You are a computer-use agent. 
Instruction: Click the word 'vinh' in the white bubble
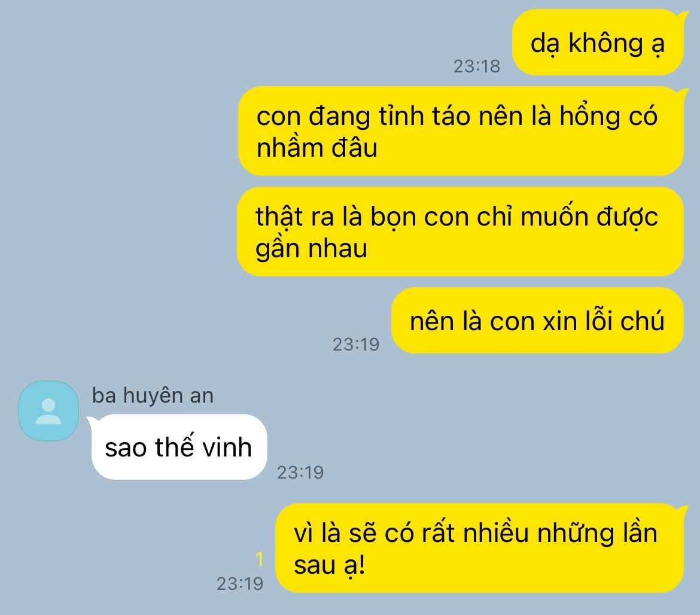coord(227,447)
